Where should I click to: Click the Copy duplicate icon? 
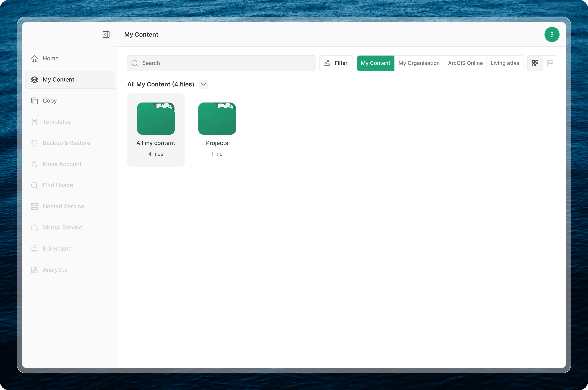point(34,101)
